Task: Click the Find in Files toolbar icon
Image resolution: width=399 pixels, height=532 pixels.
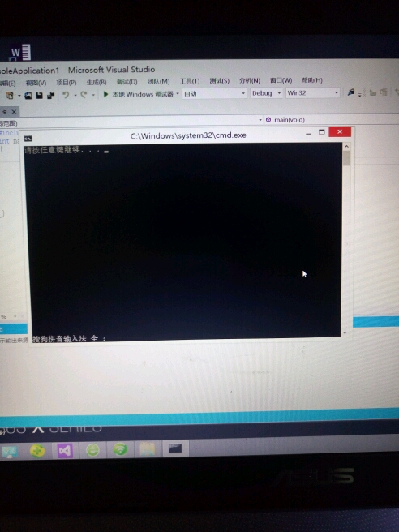Action: tap(351, 92)
